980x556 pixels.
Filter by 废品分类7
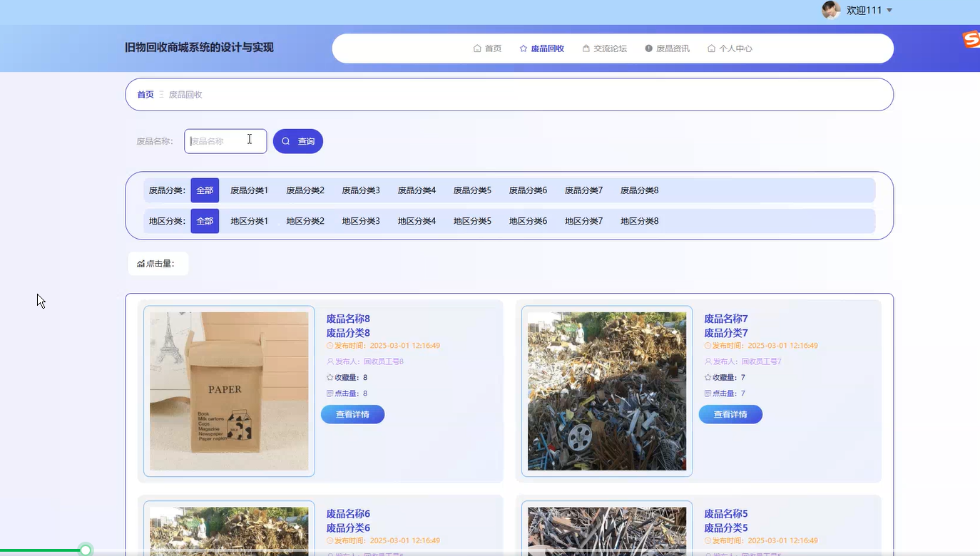tap(584, 190)
